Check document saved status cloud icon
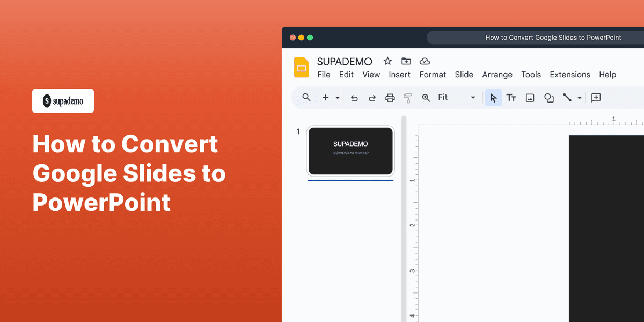The width and height of the screenshot is (644, 322). (x=425, y=61)
